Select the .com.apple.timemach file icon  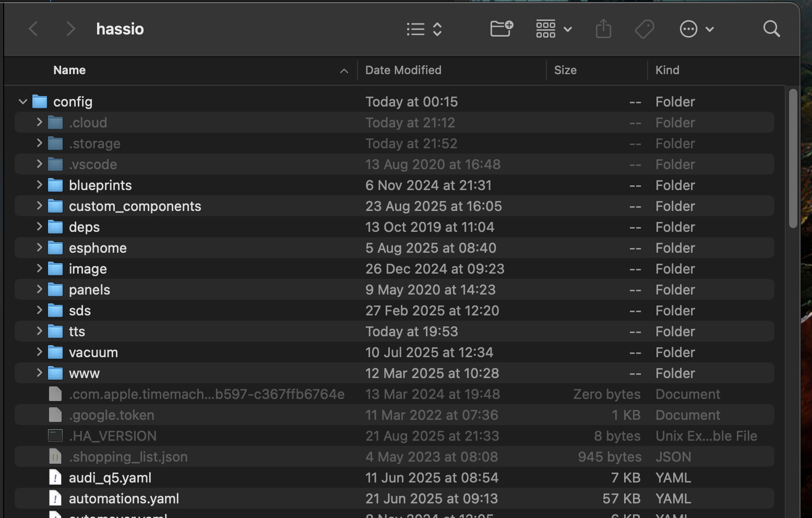pos(55,394)
